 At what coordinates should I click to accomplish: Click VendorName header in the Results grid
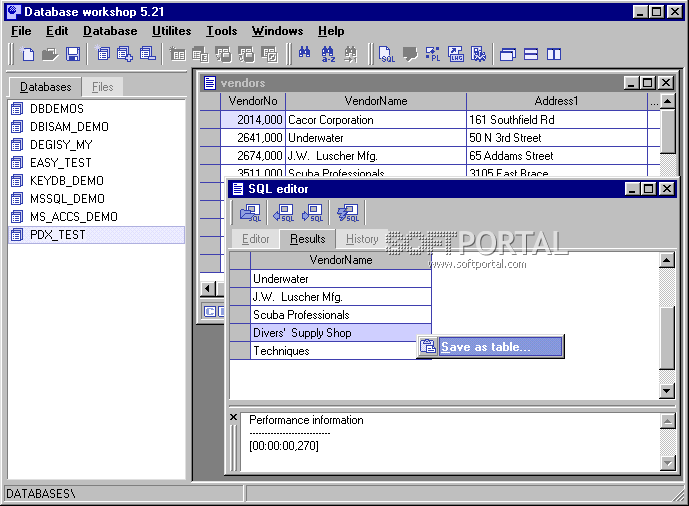[341, 260]
